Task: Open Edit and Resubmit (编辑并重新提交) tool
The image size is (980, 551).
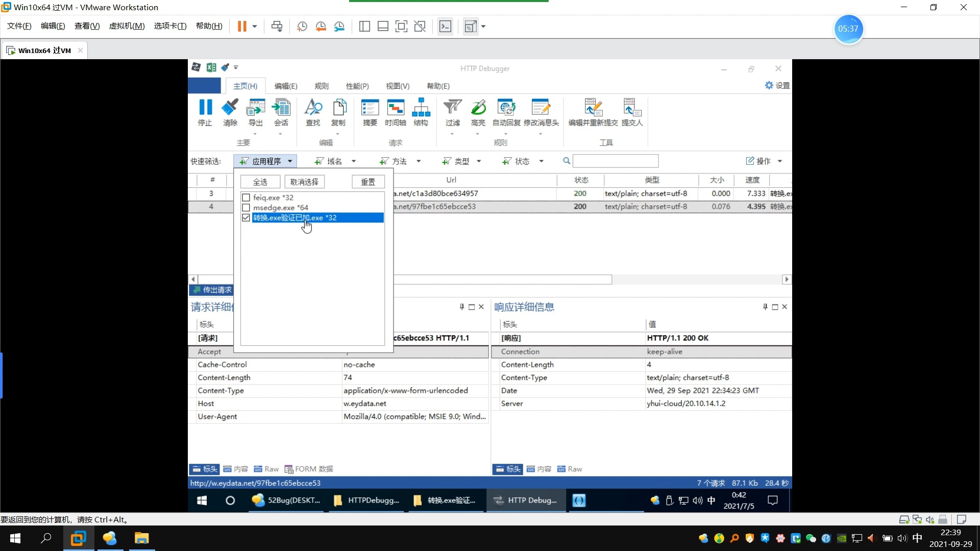Action: click(593, 112)
